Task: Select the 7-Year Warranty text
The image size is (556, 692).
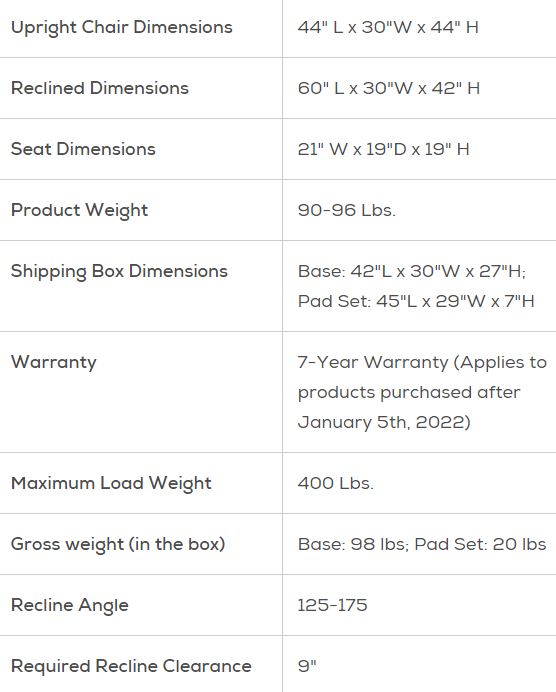Action: point(373,362)
